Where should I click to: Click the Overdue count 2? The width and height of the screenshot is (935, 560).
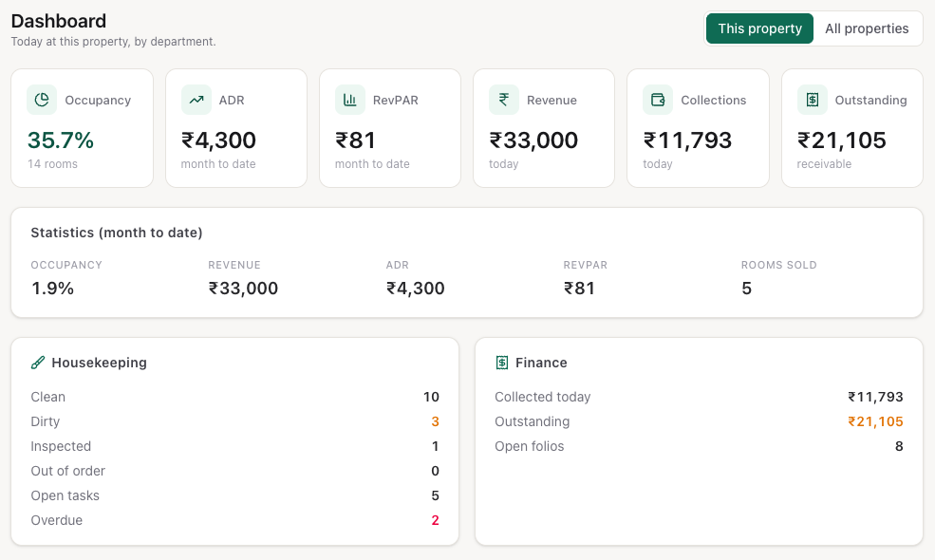click(436, 521)
